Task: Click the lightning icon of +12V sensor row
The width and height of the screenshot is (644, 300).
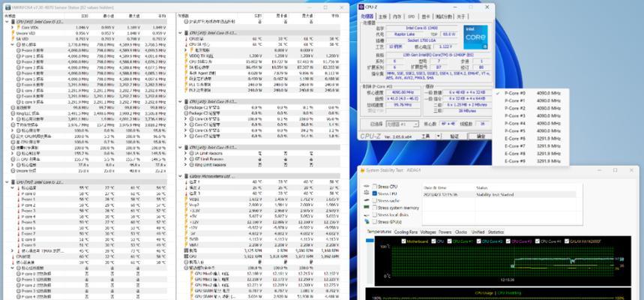Action: pyautogui.click(x=186, y=222)
